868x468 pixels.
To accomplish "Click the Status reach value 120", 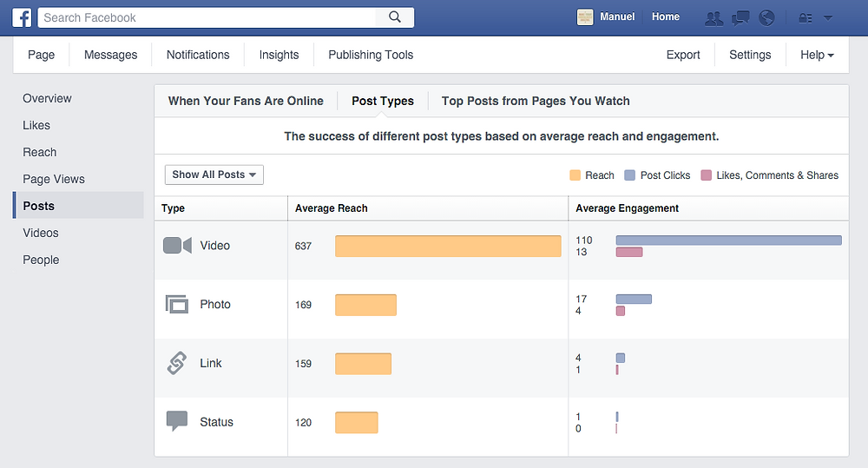I will coord(303,423).
